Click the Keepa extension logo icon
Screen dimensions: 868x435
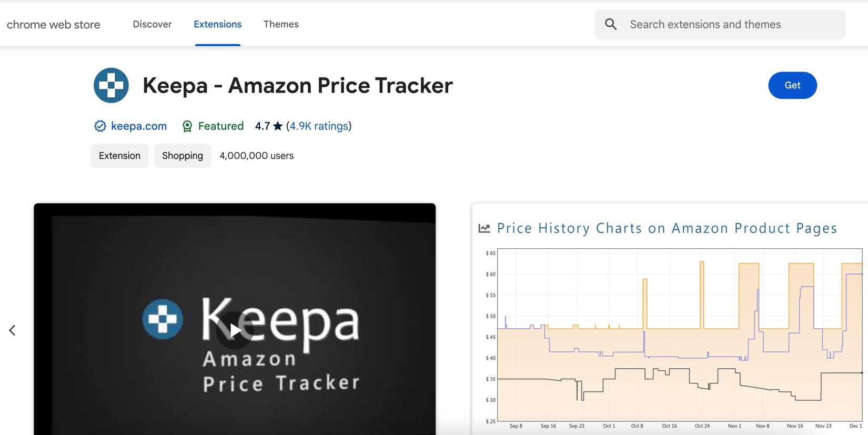[x=111, y=85]
